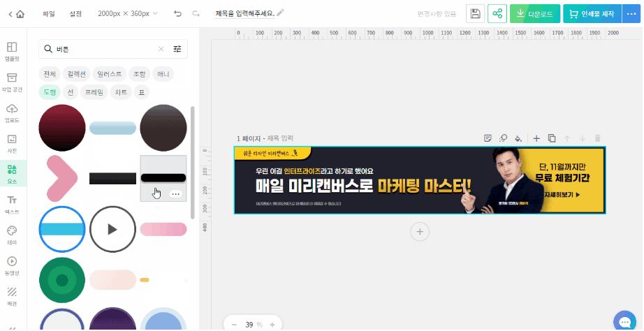Image resolution: width=644 pixels, height=331 pixels.
Task: Open the 요소 (elements) sidebar panel
Action: [x=12, y=173]
